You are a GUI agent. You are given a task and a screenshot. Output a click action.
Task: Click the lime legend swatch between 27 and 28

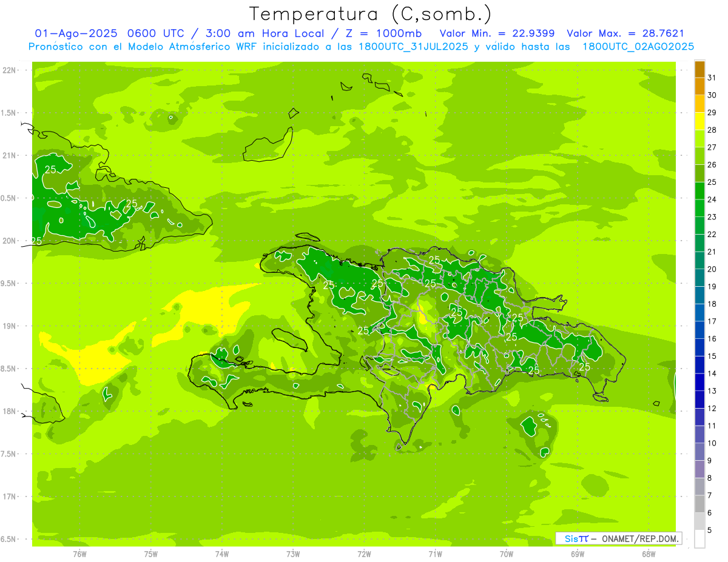699,139
